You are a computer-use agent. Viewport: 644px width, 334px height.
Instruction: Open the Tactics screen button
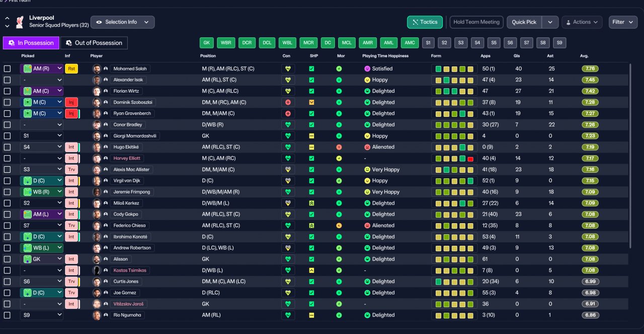pyautogui.click(x=425, y=22)
